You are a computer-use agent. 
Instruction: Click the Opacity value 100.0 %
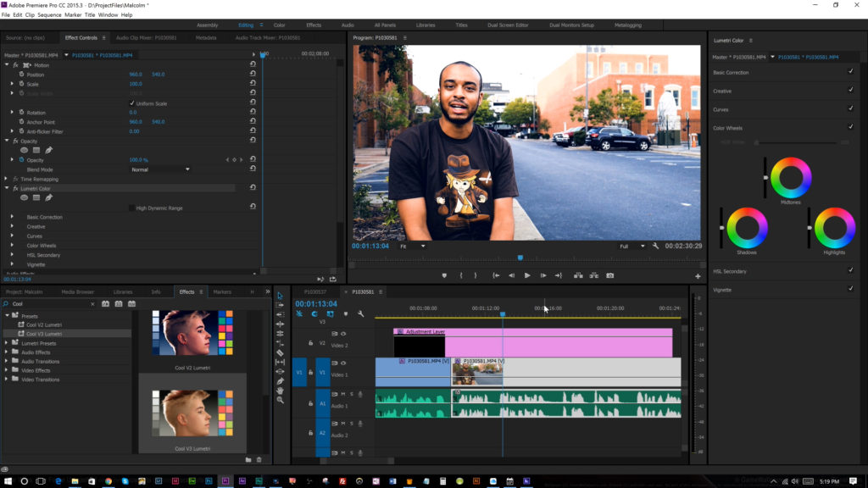(138, 160)
